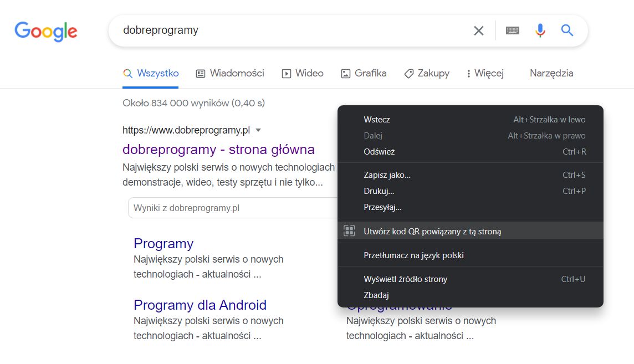Click the blue search magnifier icon
This screenshot has width=634, height=364.
tap(567, 30)
